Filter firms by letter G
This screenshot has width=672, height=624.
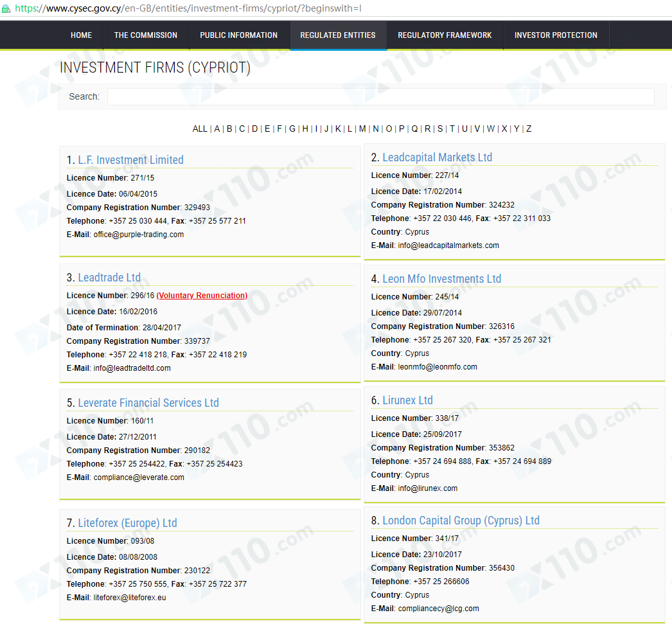coord(292,129)
